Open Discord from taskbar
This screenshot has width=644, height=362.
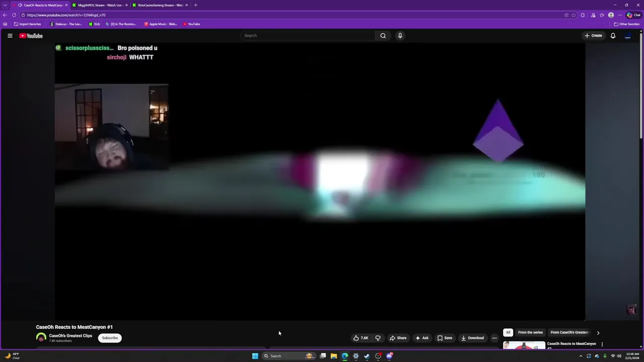coord(389,356)
